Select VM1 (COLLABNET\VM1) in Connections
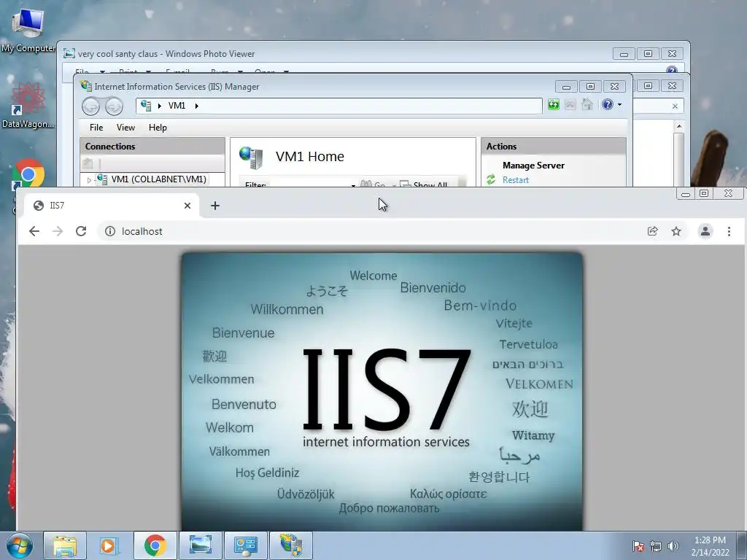 tap(158, 179)
